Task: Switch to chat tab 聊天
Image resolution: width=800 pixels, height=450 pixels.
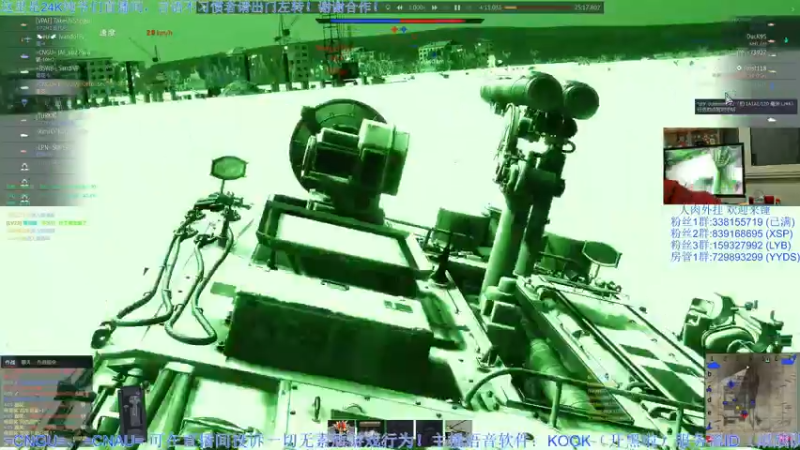Action: click(26, 362)
